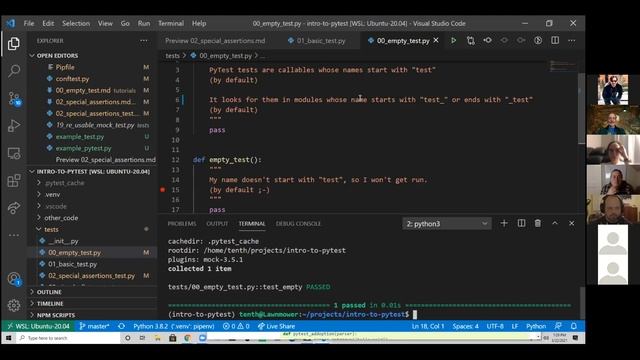The width and height of the screenshot is (640, 360).
Task: Open the notifications bell in status bar
Action: tap(574, 326)
